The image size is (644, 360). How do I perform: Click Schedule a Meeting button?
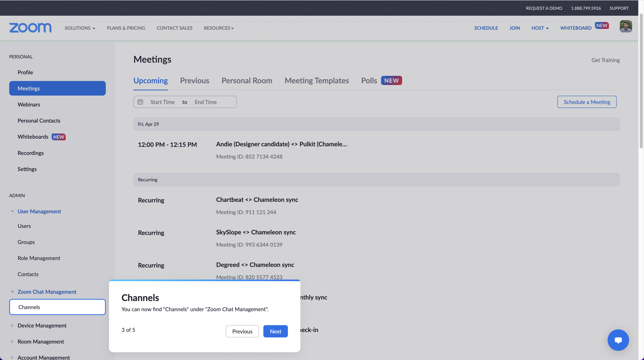click(x=587, y=102)
